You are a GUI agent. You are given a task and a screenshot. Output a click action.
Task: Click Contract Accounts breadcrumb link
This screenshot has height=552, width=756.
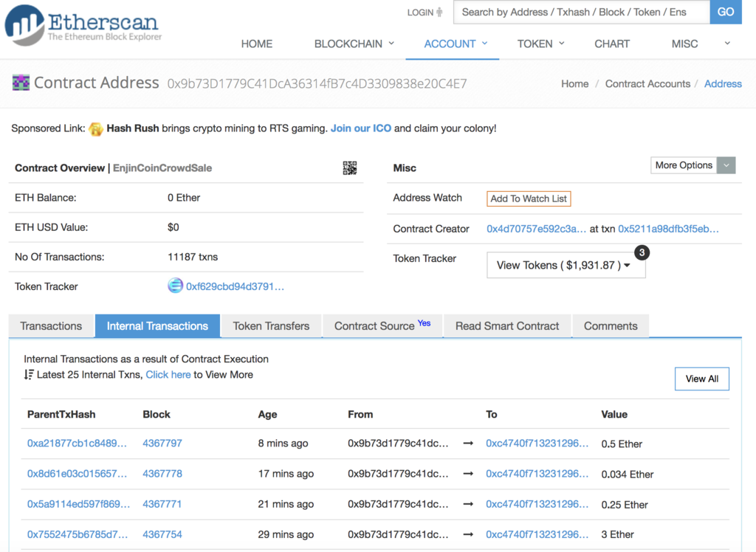tap(647, 84)
